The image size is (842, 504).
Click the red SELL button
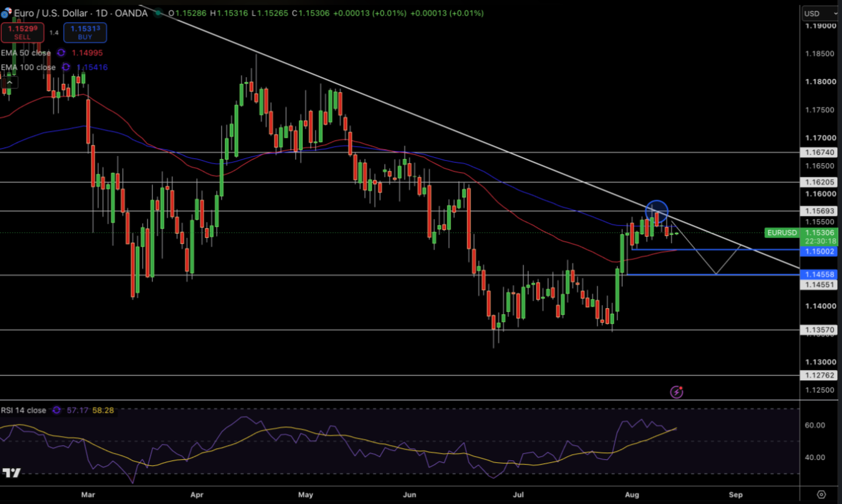pyautogui.click(x=22, y=33)
